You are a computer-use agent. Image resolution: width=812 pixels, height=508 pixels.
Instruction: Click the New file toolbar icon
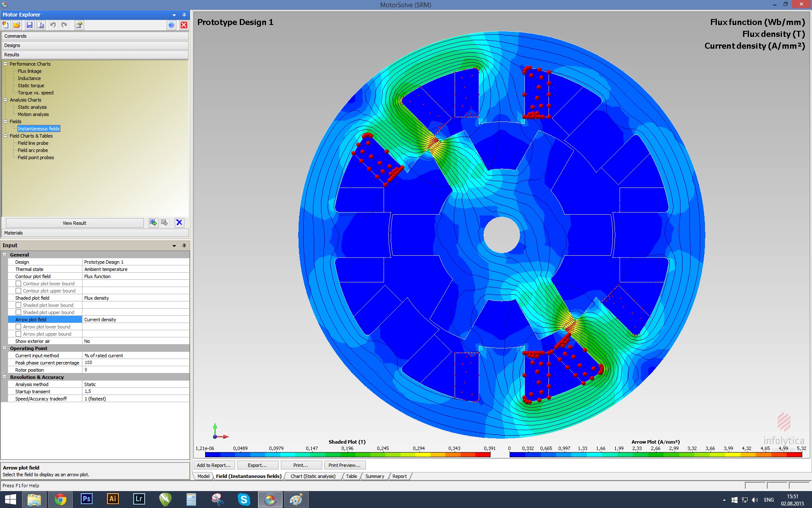pos(6,25)
